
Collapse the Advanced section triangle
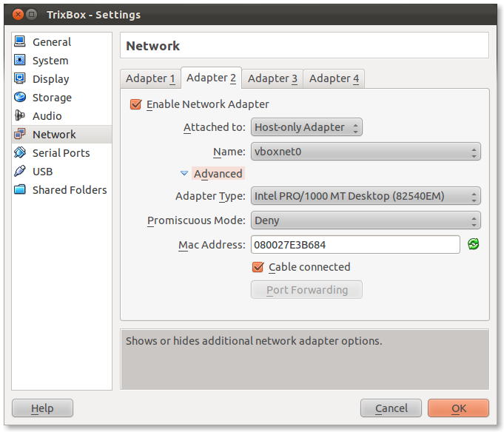tap(184, 173)
